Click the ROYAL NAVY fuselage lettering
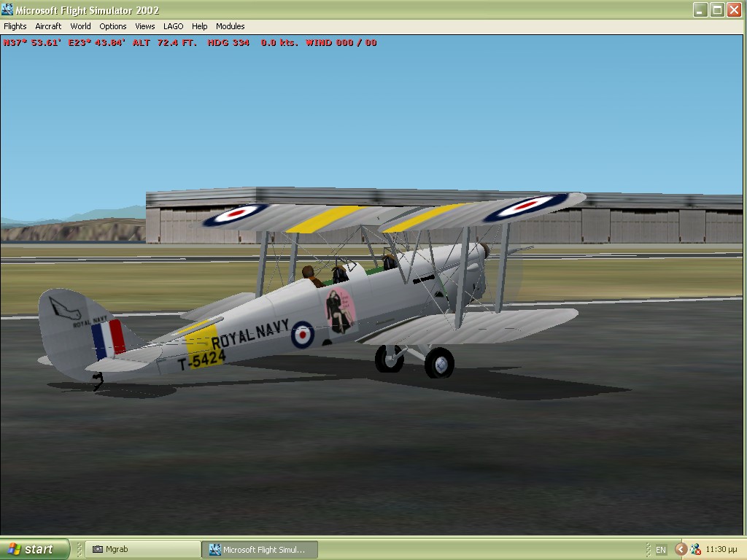 [250, 334]
